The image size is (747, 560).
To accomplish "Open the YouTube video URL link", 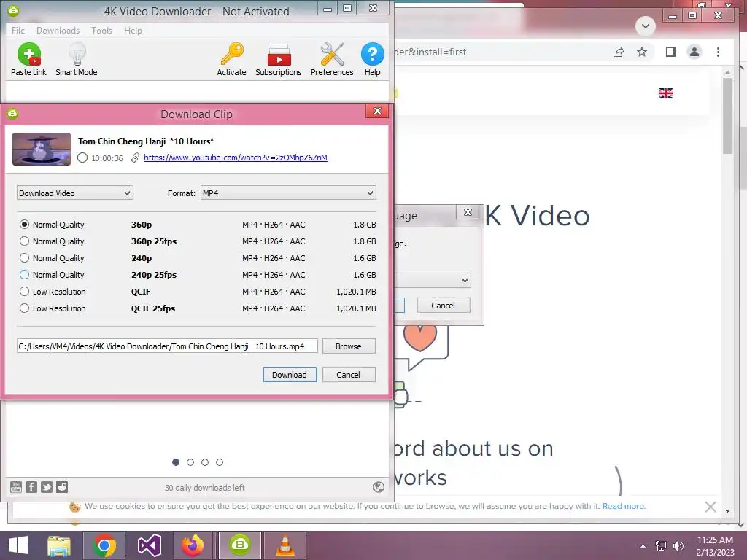I will (236, 157).
